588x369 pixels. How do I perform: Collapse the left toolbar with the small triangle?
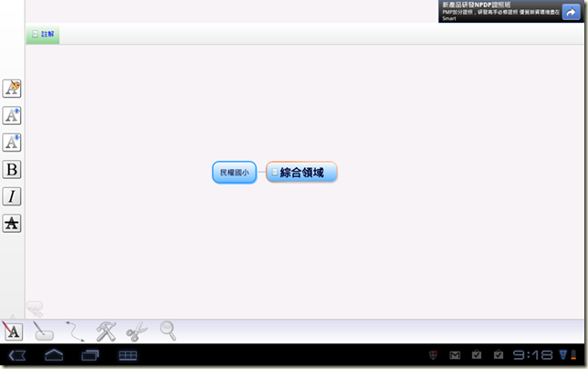click(13, 317)
